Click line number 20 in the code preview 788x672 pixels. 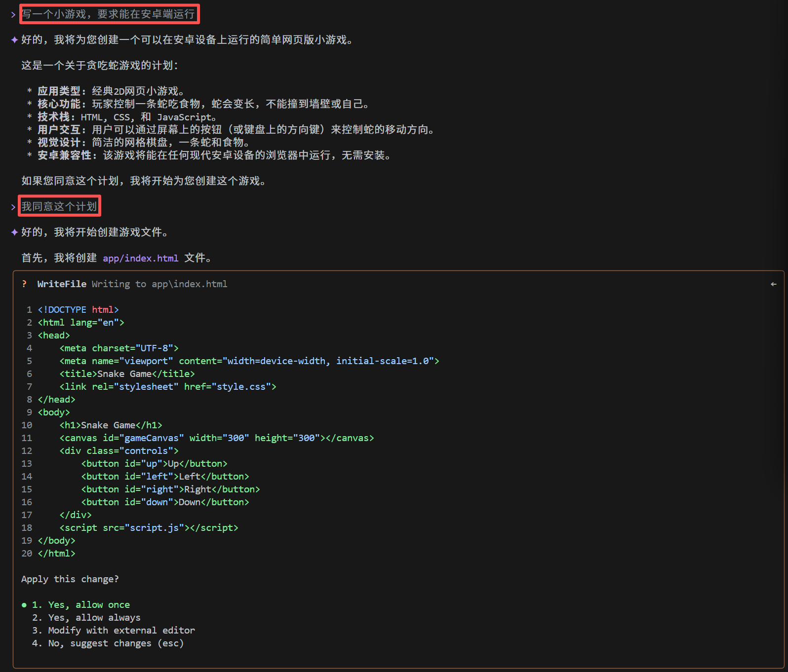[27, 554]
